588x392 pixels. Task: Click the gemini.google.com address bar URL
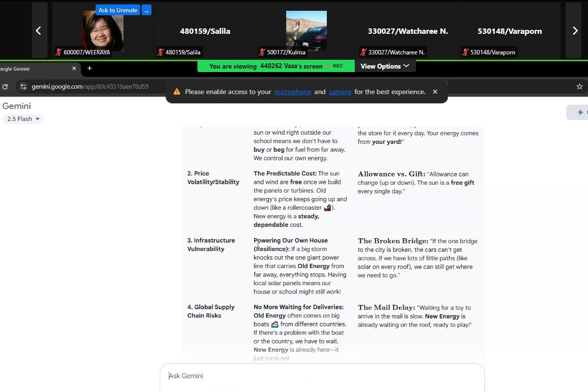90,87
